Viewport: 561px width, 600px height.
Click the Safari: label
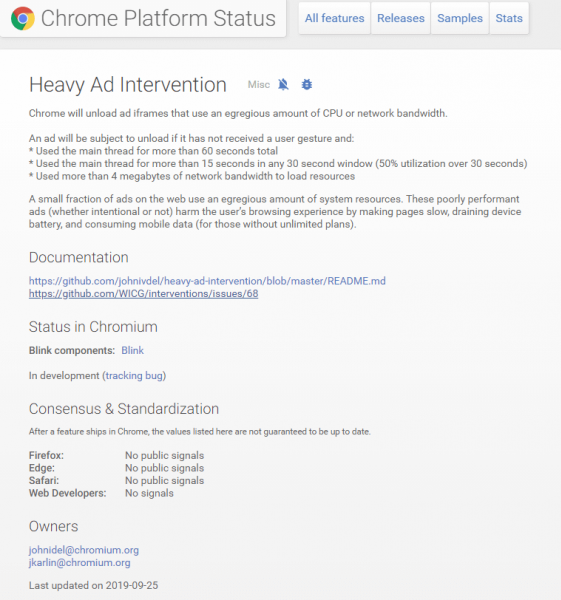pos(44,481)
